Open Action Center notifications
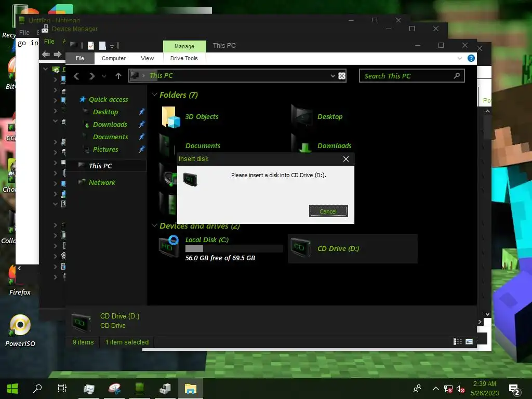Image resolution: width=532 pixels, height=399 pixels. click(514, 389)
